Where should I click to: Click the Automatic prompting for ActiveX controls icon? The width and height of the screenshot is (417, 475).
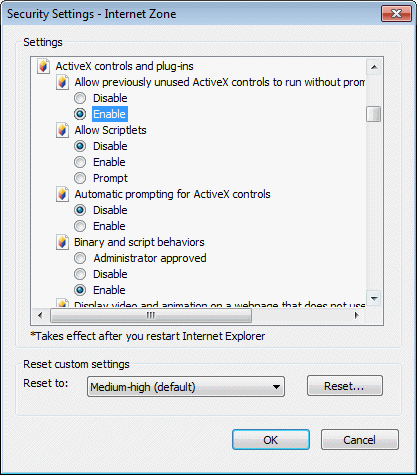(x=62, y=194)
